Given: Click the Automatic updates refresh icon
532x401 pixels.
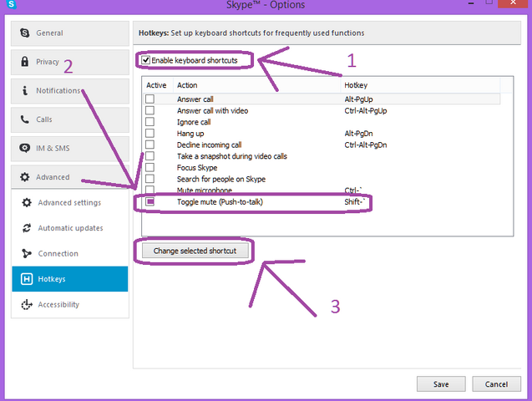Looking at the screenshot, I should click(x=27, y=228).
